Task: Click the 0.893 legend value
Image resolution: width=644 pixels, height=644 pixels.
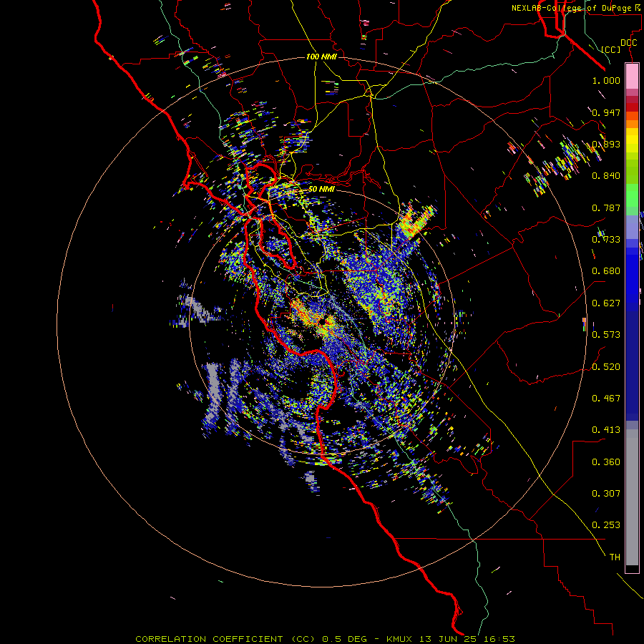Action: pyautogui.click(x=606, y=144)
